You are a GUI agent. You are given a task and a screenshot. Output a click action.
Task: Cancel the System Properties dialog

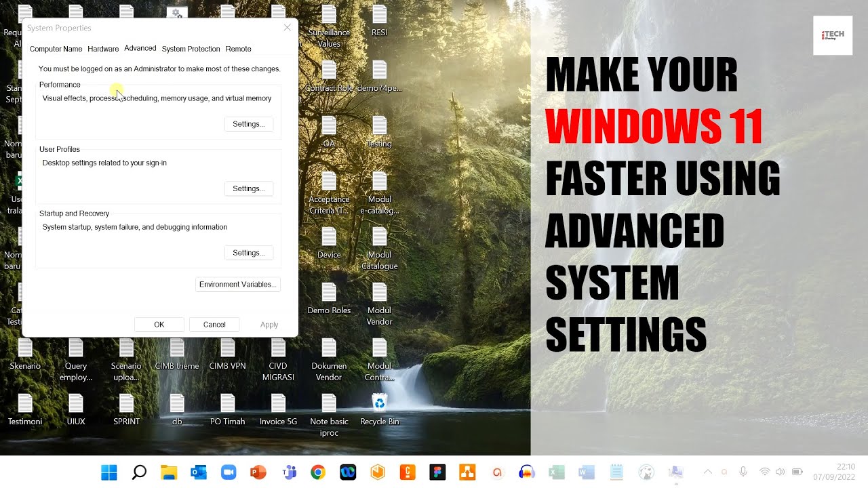click(x=214, y=325)
